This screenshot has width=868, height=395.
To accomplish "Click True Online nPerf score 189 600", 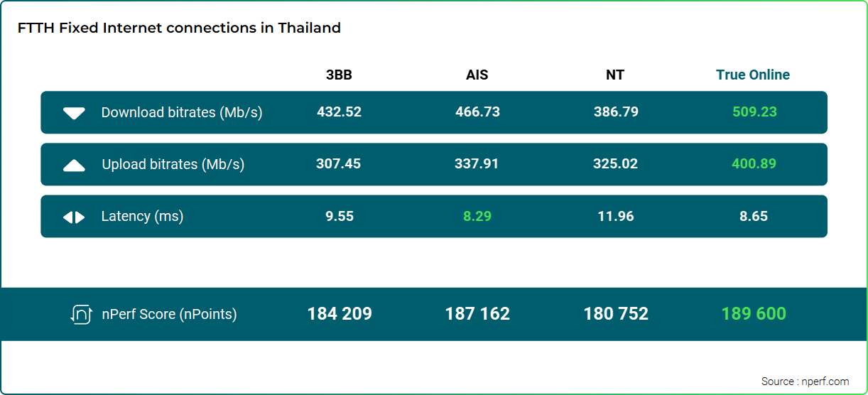I will (x=754, y=314).
